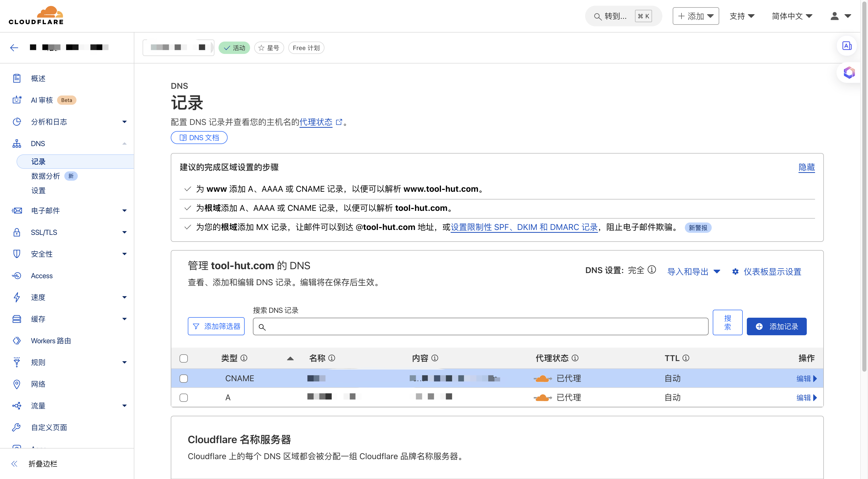The image size is (868, 479).
Task: Click the 搜索 button
Action: pos(727,322)
